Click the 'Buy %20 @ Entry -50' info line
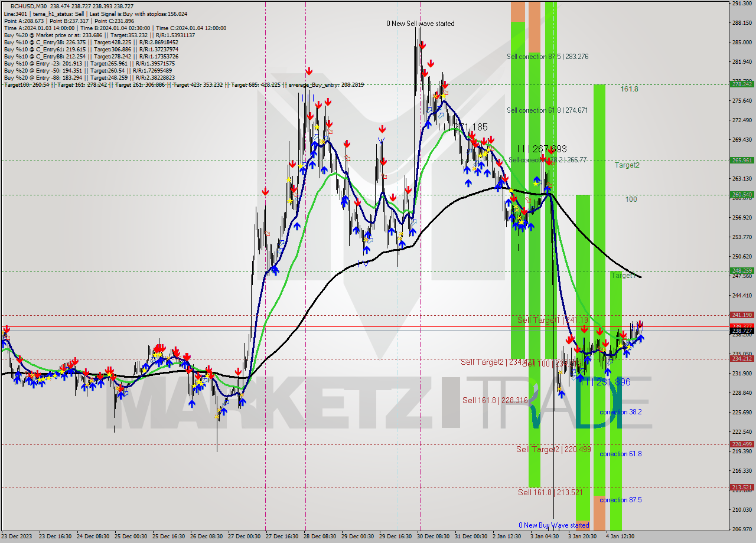 (89, 70)
